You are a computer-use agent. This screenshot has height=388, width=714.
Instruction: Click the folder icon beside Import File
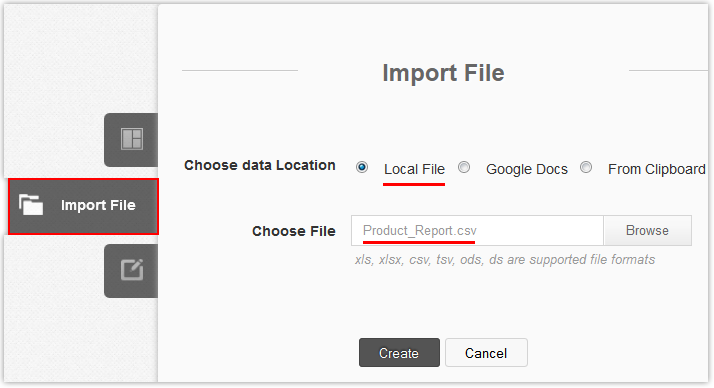coord(31,204)
